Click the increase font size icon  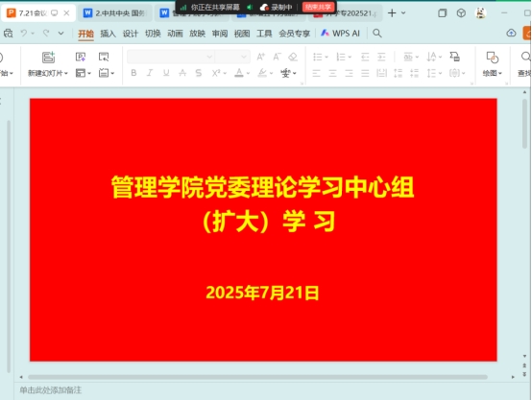(x=260, y=57)
